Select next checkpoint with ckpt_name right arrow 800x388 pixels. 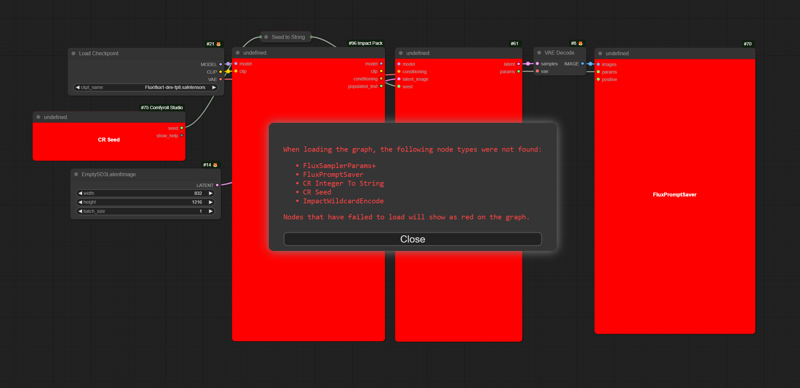(214, 87)
